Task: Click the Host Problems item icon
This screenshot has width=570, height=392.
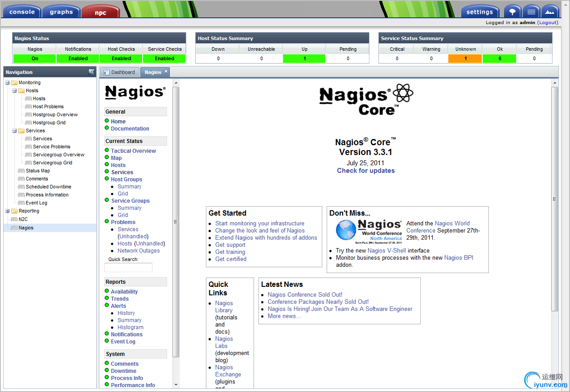Action: pyautogui.click(x=29, y=106)
